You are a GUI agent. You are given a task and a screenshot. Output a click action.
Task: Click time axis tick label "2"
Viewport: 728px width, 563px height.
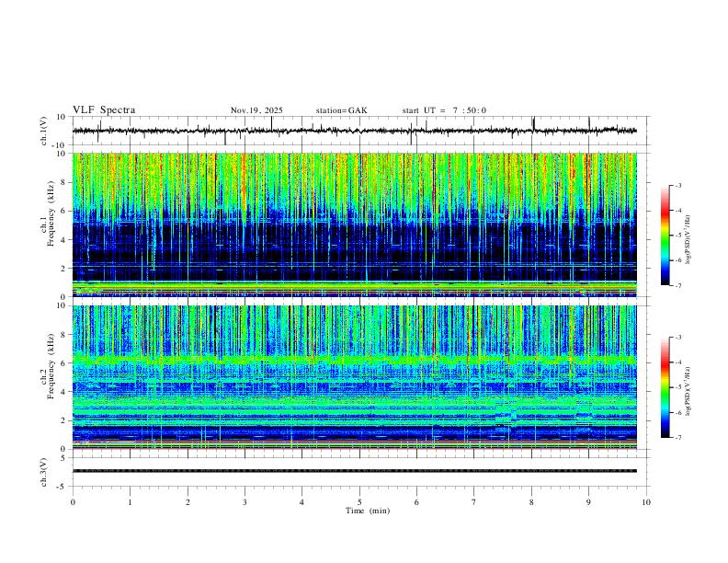coord(188,502)
